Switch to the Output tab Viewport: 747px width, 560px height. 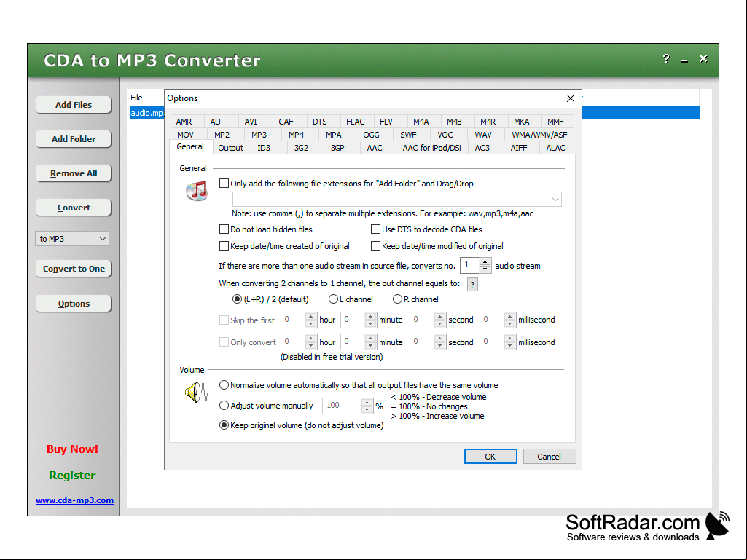pos(230,148)
